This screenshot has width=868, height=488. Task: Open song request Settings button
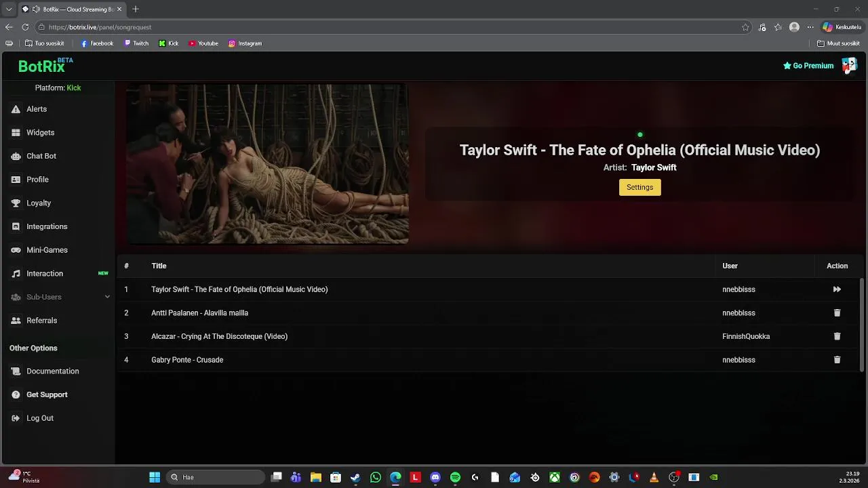coord(639,187)
